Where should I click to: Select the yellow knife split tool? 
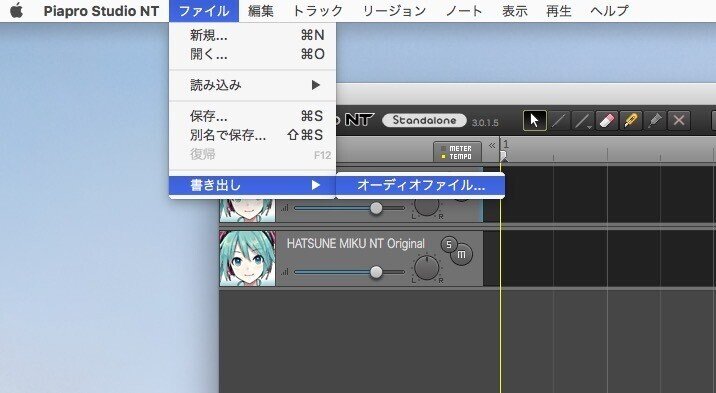[631, 121]
